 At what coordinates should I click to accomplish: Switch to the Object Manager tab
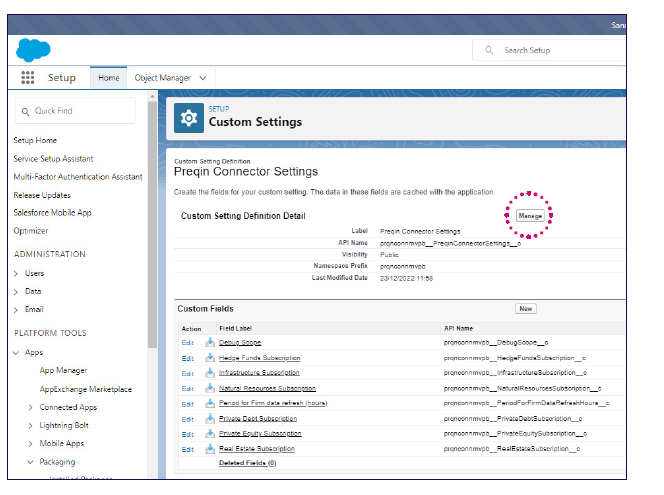point(163,78)
